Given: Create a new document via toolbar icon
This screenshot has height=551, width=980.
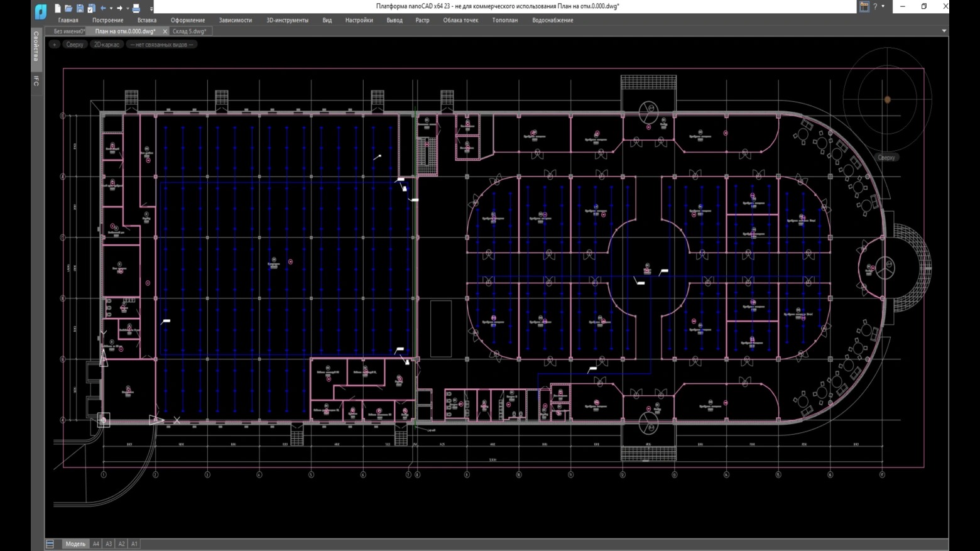Looking at the screenshot, I should [58, 8].
